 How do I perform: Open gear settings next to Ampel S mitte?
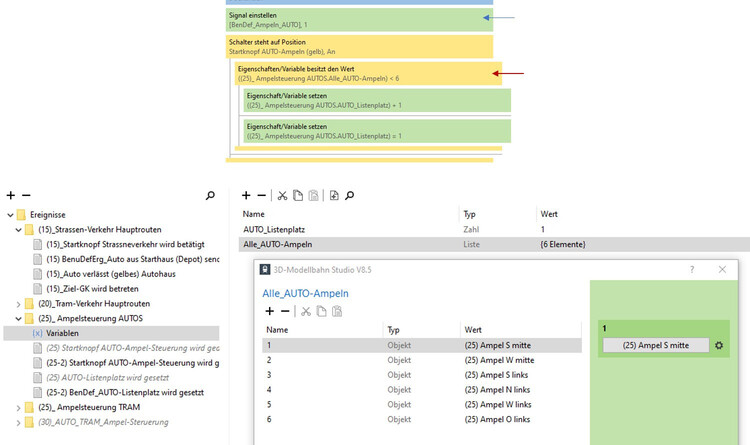click(x=719, y=345)
